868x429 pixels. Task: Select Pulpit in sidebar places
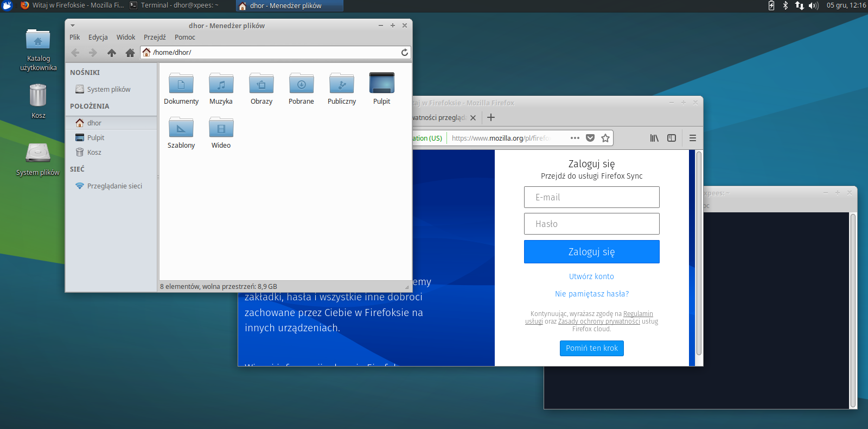click(x=111, y=137)
